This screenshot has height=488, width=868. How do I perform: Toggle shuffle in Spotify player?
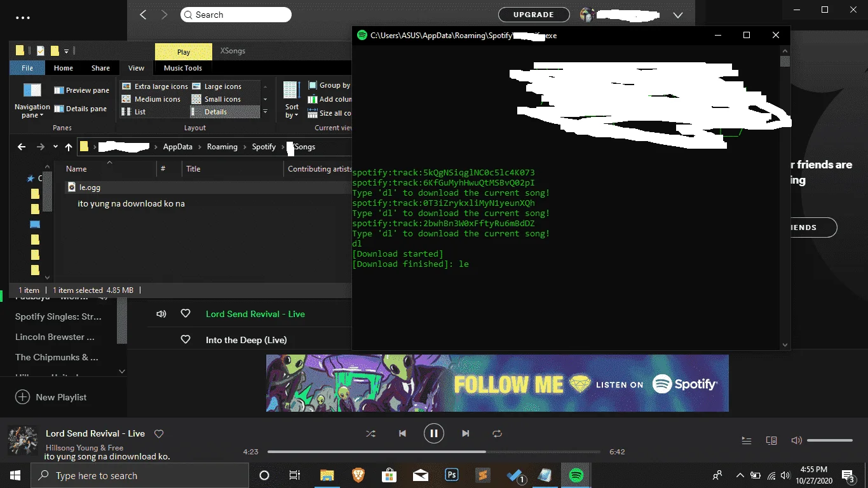pyautogui.click(x=370, y=433)
